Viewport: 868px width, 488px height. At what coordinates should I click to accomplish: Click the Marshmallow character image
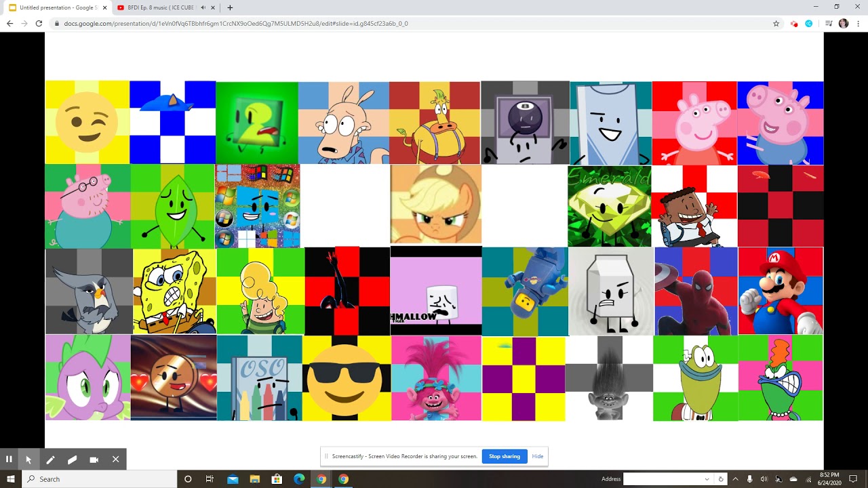tap(435, 291)
